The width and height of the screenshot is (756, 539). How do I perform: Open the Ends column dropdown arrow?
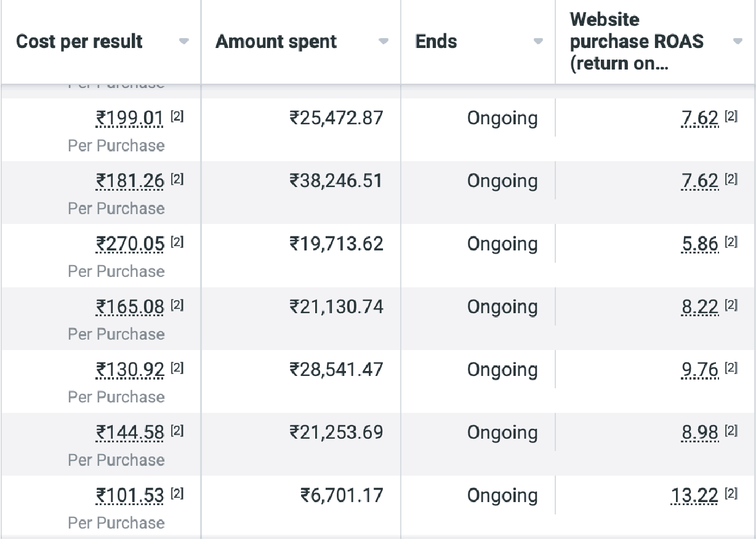[538, 42]
